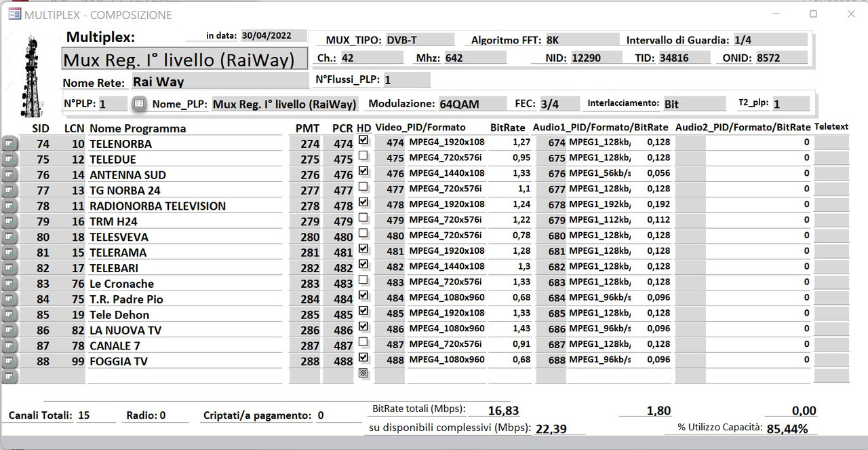The height and width of the screenshot is (450, 868).
Task: Open the detail icon for T.R. Padre Pio
Action: [9, 299]
